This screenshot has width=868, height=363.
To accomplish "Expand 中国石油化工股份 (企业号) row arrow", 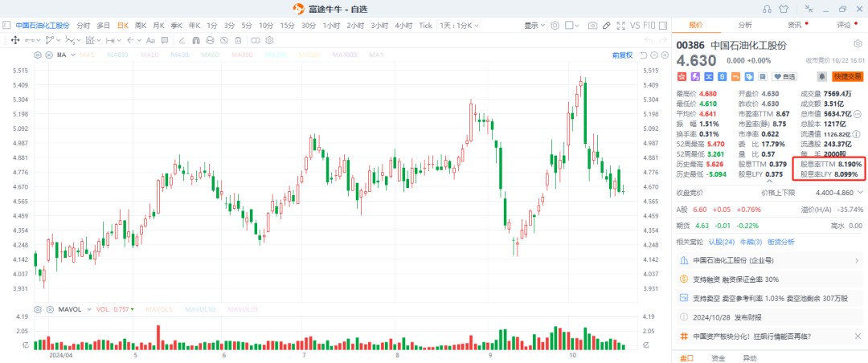I will [x=858, y=260].
